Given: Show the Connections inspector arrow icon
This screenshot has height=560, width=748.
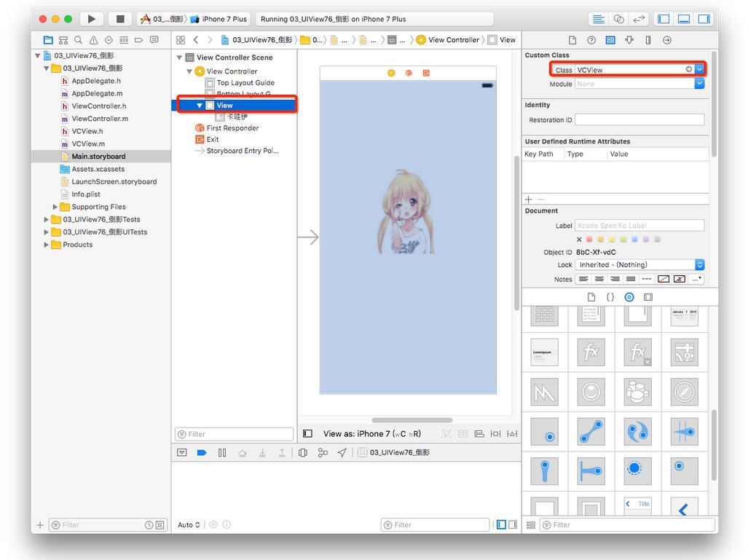Looking at the screenshot, I should click(x=667, y=40).
